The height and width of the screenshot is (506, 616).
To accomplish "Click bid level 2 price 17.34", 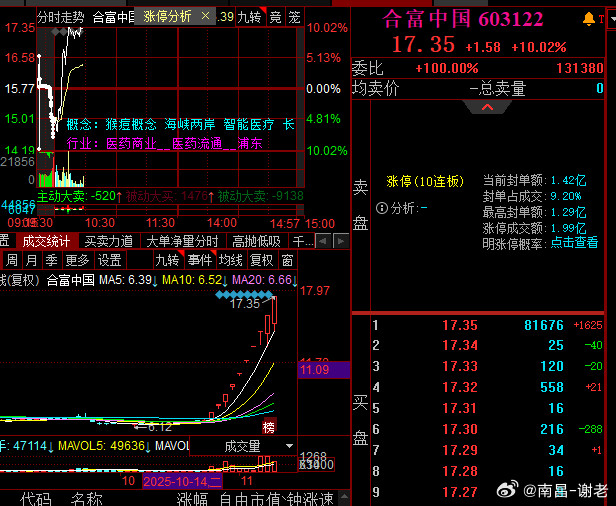I will coord(460,345).
